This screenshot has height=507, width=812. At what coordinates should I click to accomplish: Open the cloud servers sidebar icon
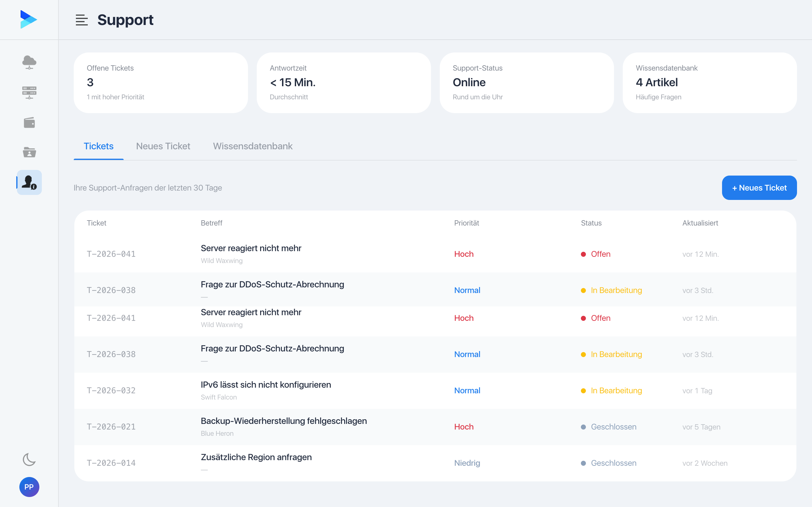(29, 62)
